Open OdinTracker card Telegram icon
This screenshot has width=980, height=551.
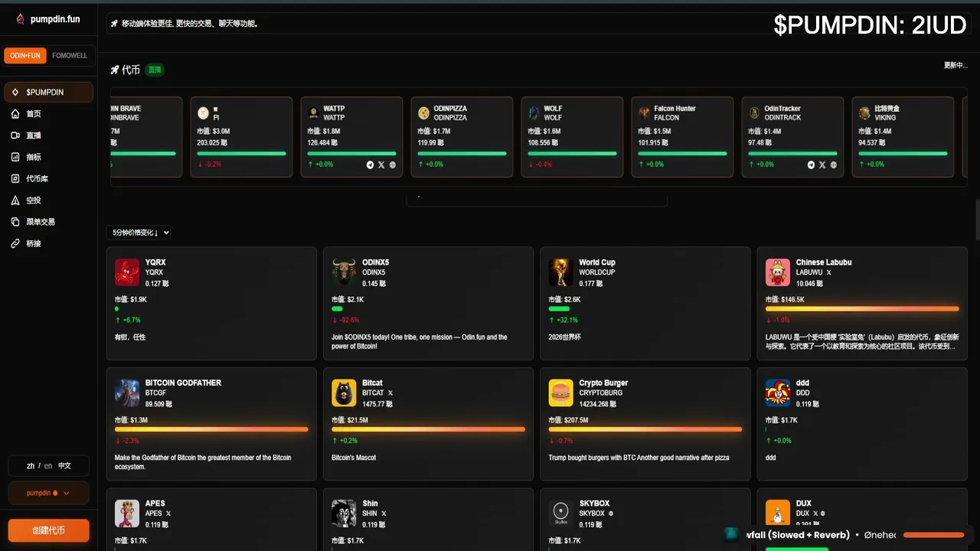pos(812,165)
